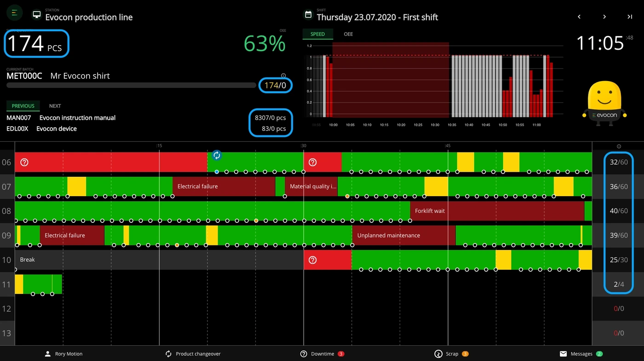Screen dimensions: 644x361
Task: Select the Unplanned maintenance downtime block
Action: click(404, 235)
